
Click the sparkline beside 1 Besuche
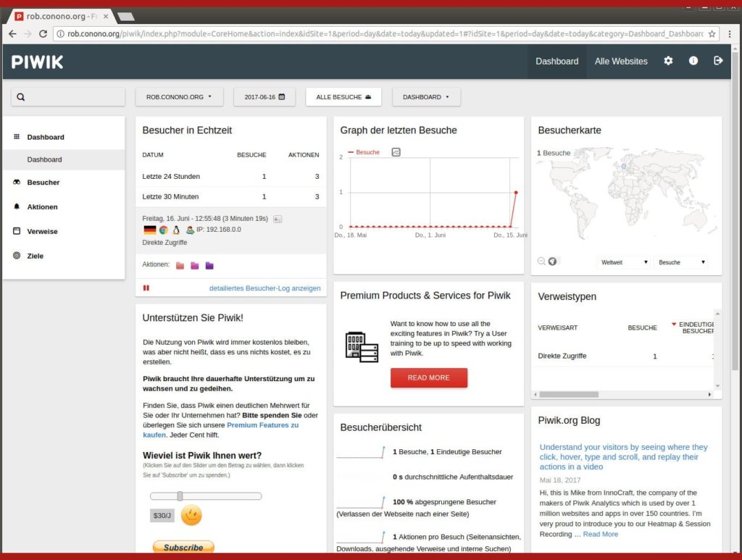point(361,452)
